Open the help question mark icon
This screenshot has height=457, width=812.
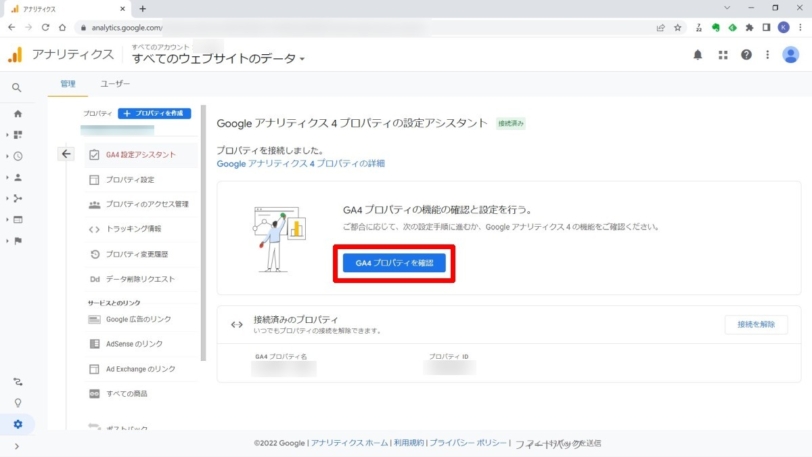coord(746,55)
